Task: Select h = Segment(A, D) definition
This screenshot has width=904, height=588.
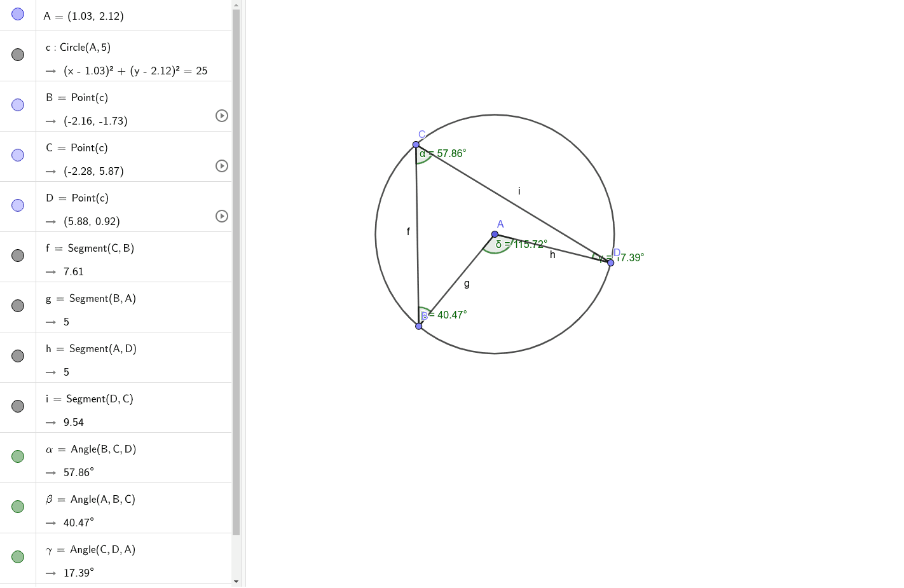Action: (91, 349)
